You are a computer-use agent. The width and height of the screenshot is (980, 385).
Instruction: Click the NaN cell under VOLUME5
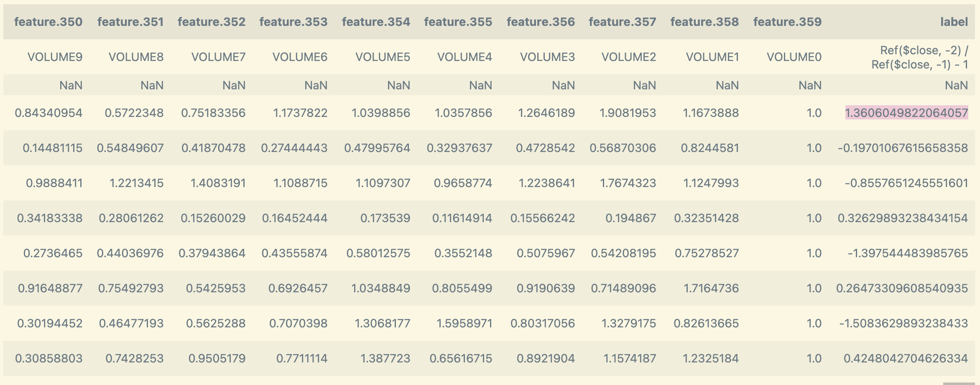pyautogui.click(x=399, y=85)
